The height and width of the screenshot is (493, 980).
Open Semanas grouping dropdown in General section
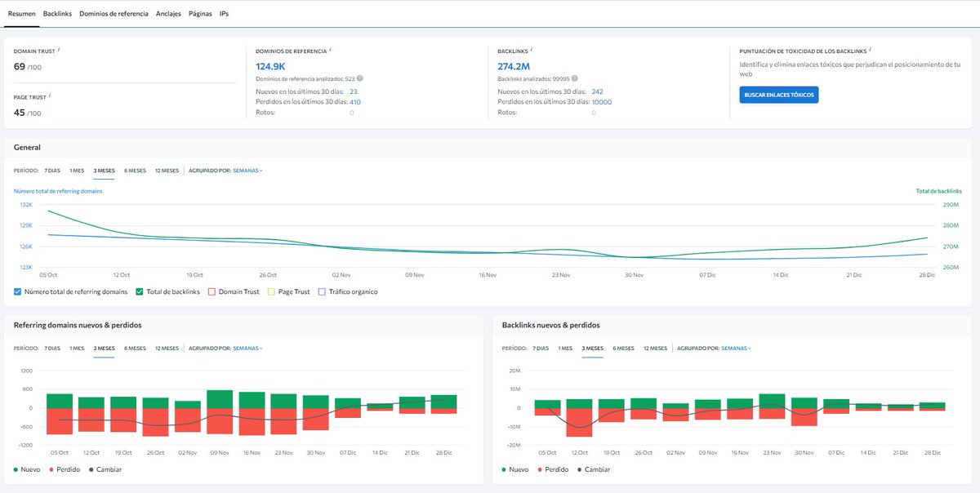point(248,171)
